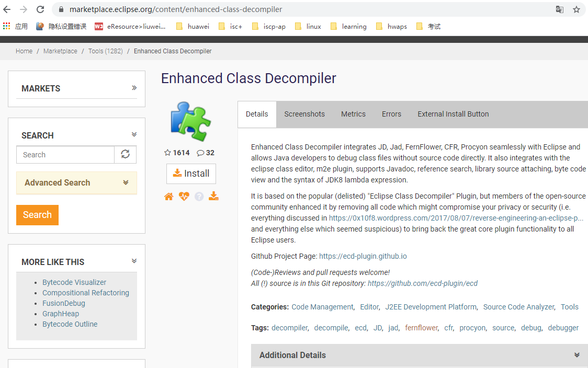Go back with browser back arrow

click(7, 9)
